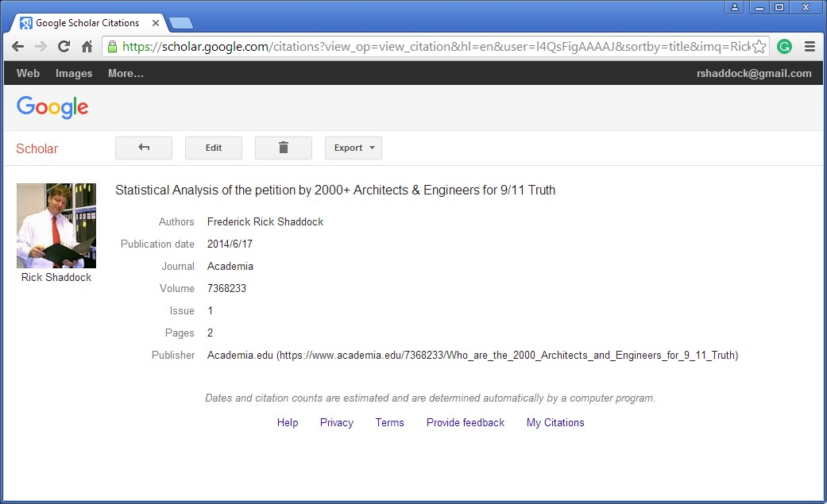Viewport: 827px width, 504px height.
Task: Click the browser back arrow
Action: click(x=18, y=46)
